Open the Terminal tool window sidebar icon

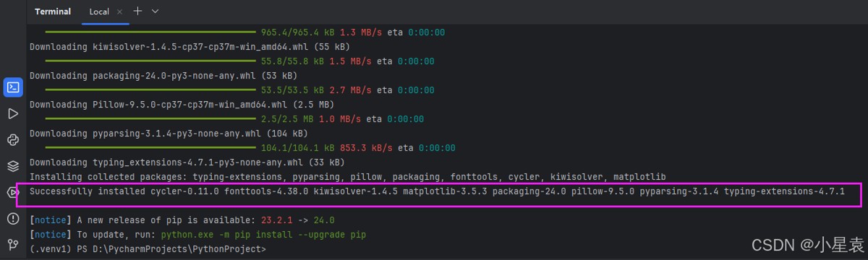coord(12,88)
